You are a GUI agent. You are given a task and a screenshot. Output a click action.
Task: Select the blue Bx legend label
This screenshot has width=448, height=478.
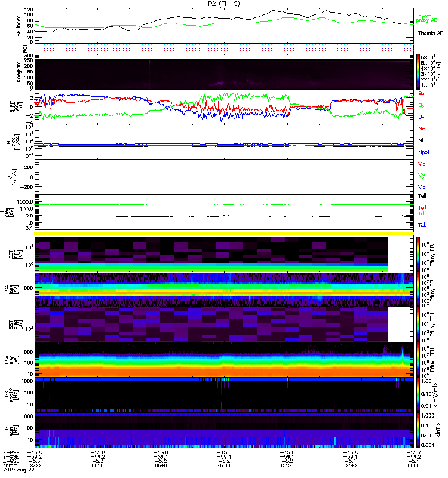(421, 117)
